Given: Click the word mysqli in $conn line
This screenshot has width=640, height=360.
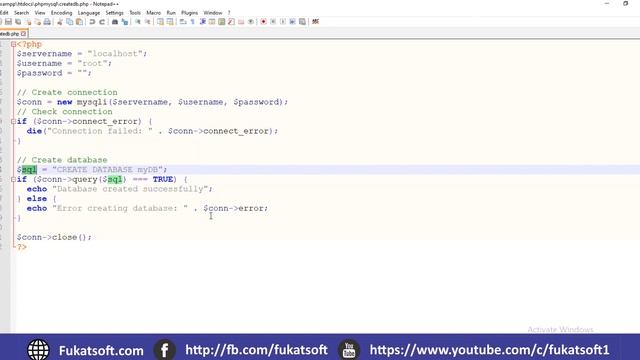Looking at the screenshot, I should point(92,102).
